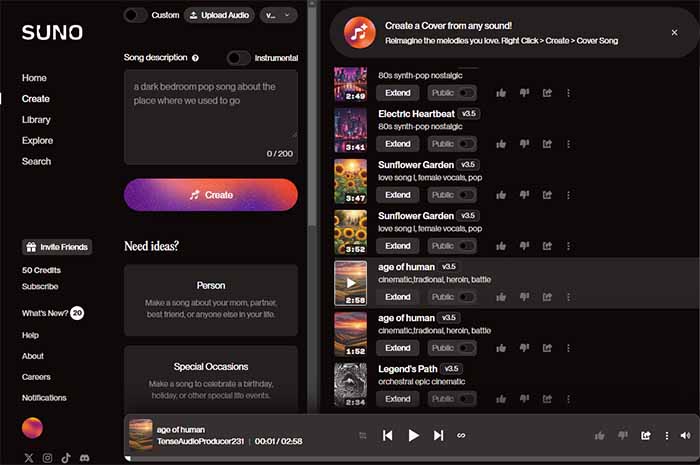
Task: Skip to the next track
Action: (x=438, y=436)
